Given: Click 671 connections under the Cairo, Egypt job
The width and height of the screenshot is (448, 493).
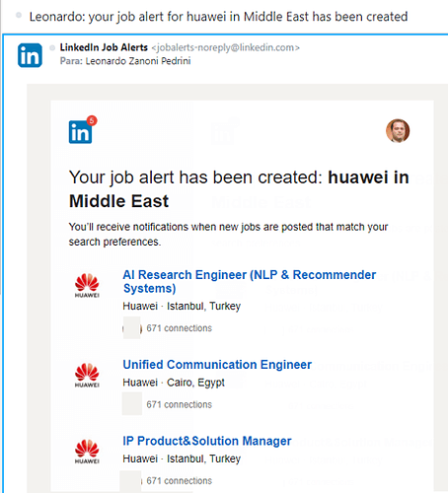Looking at the screenshot, I should coord(180,404).
